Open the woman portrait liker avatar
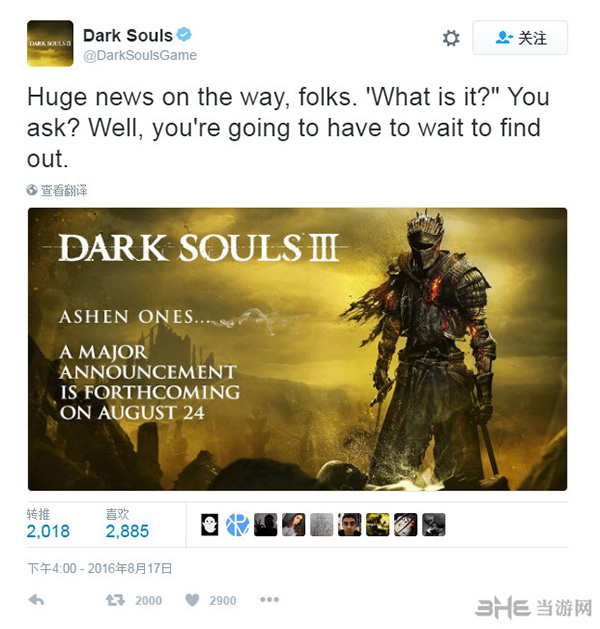The width and height of the screenshot is (600, 629). (294, 525)
